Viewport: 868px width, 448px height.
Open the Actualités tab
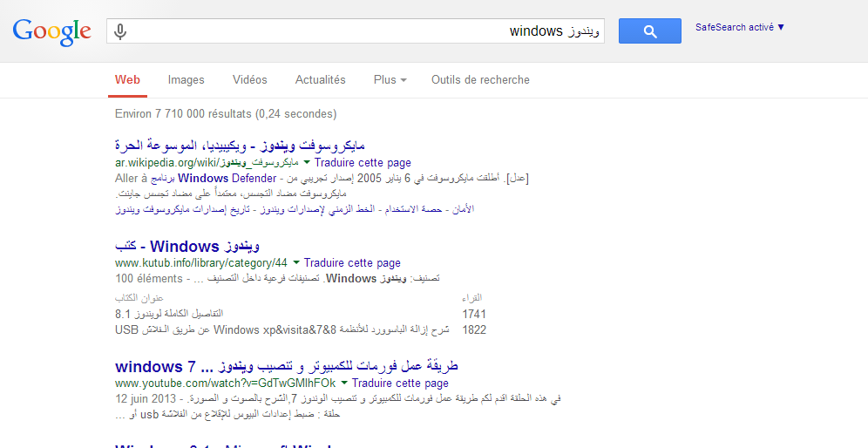pos(321,79)
